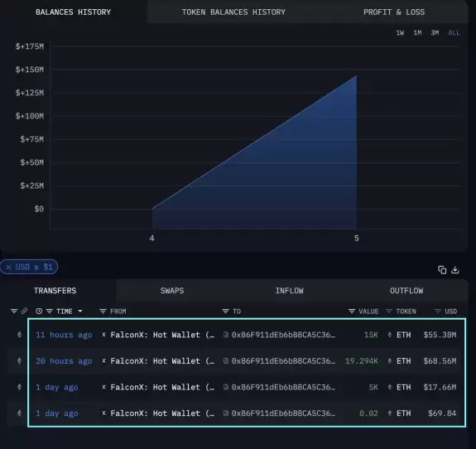Open the FROM column filter
Viewport: 476px width, 449px height.
click(x=103, y=311)
